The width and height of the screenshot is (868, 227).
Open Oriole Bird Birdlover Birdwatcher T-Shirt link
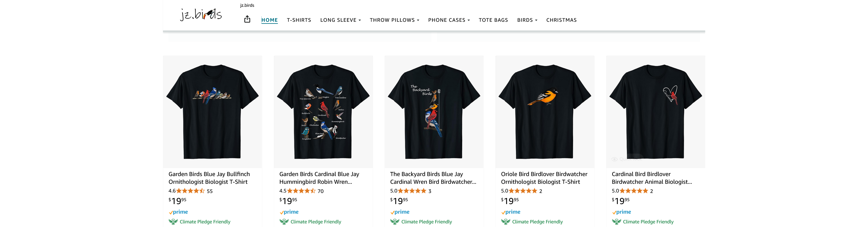point(544,178)
